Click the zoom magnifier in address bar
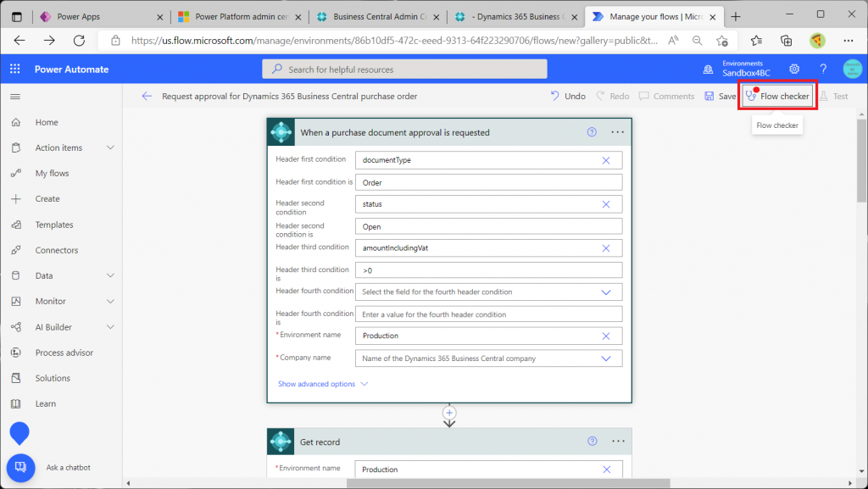Screen dimensions: 868x489 [x=698, y=41]
